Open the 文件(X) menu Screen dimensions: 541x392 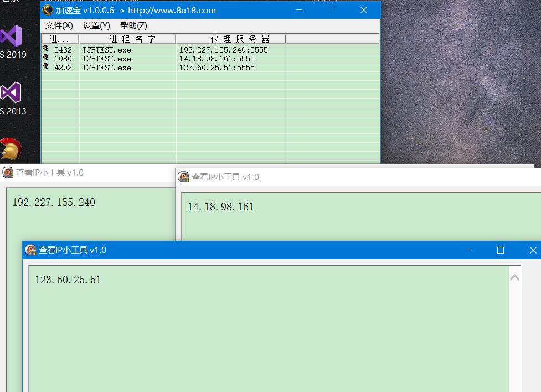point(59,25)
